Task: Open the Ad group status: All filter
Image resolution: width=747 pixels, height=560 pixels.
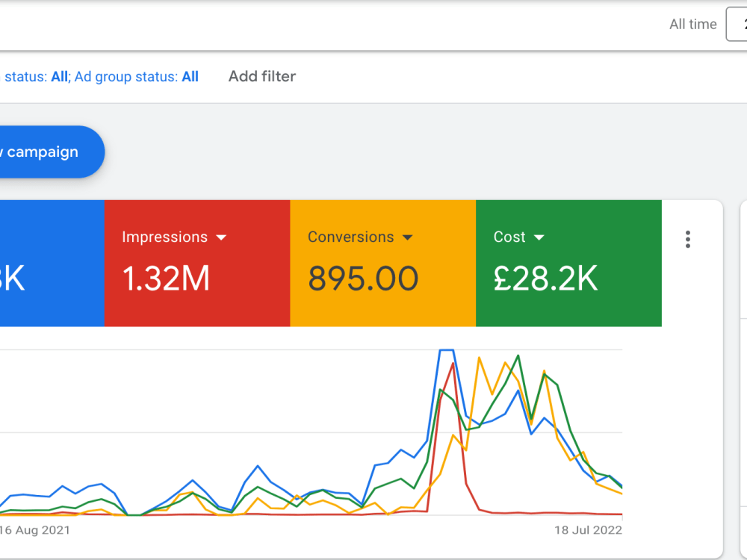Action: pyautogui.click(x=137, y=77)
